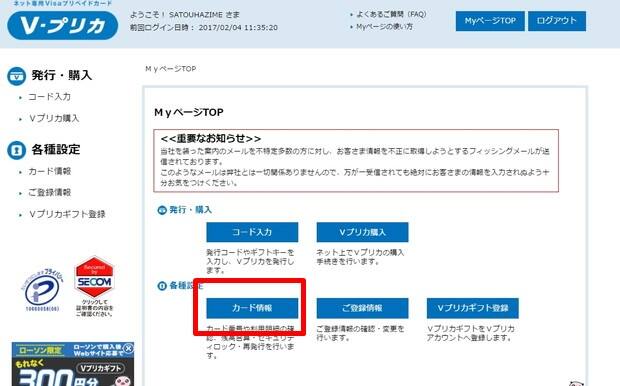Click the blue カード情報 button
Screen dimensions: 620x386
click(x=252, y=308)
